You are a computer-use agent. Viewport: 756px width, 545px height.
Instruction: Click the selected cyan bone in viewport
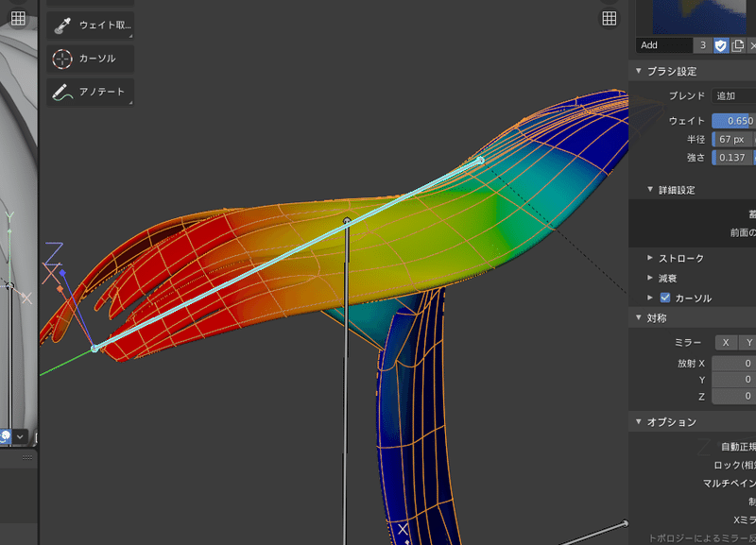287,254
